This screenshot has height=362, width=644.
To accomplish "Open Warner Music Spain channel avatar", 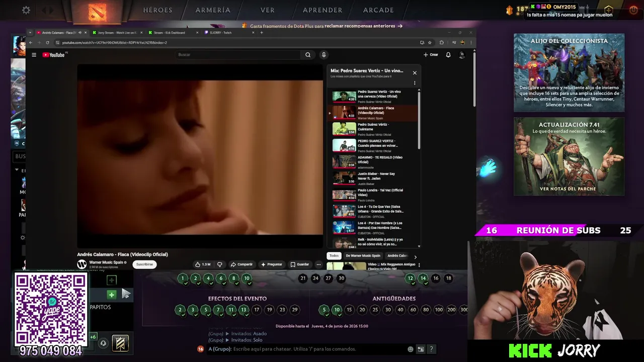I will (x=82, y=264).
